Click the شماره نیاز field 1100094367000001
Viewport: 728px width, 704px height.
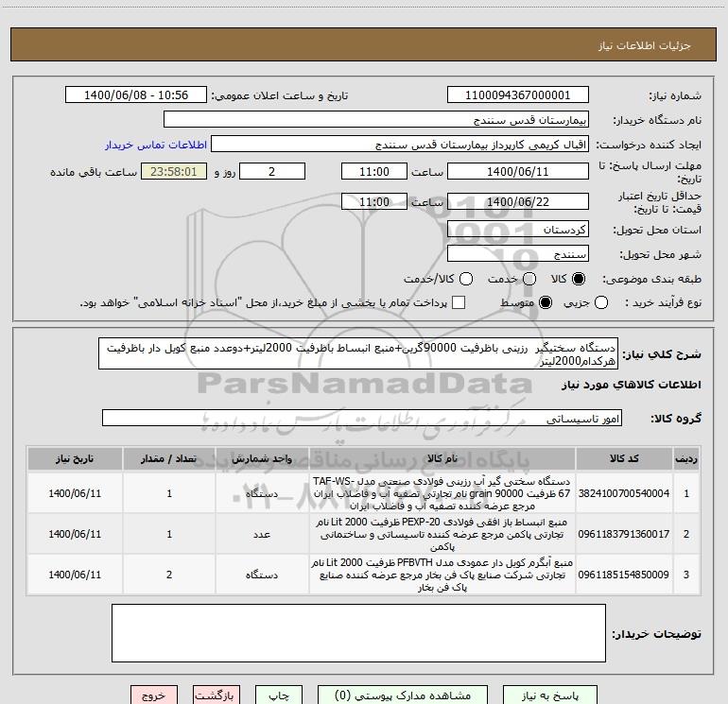pyautogui.click(x=518, y=95)
